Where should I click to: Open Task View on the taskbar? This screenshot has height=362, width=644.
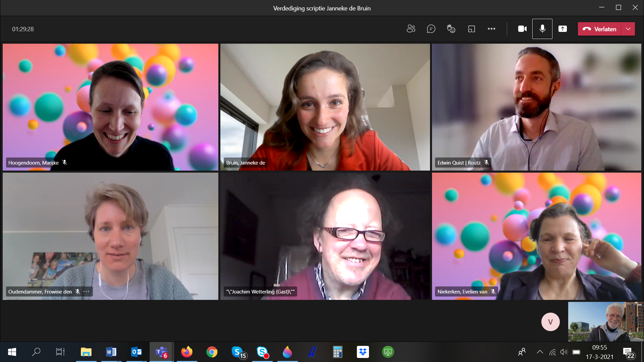[x=60, y=352]
